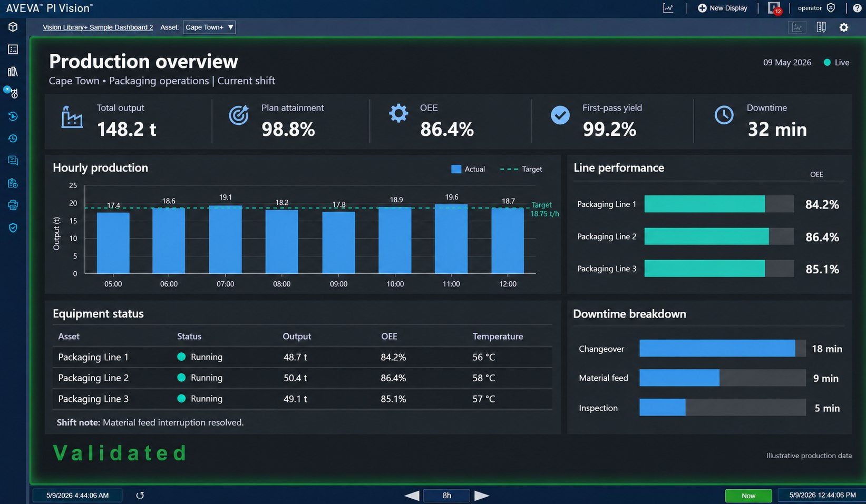Click the revert time range icon
This screenshot has width=866, height=504.
pos(140,495)
